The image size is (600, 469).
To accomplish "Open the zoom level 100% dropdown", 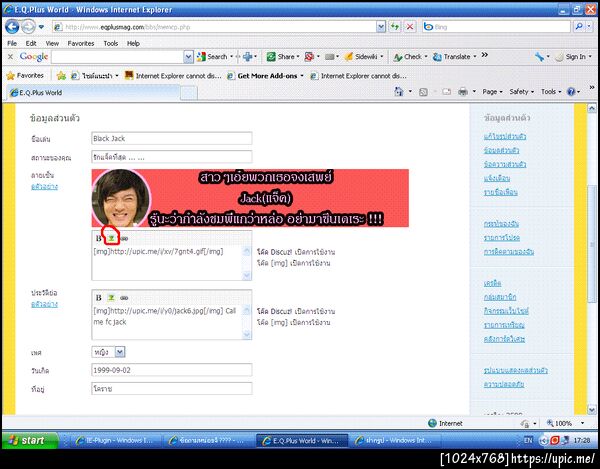I will pyautogui.click(x=582, y=423).
